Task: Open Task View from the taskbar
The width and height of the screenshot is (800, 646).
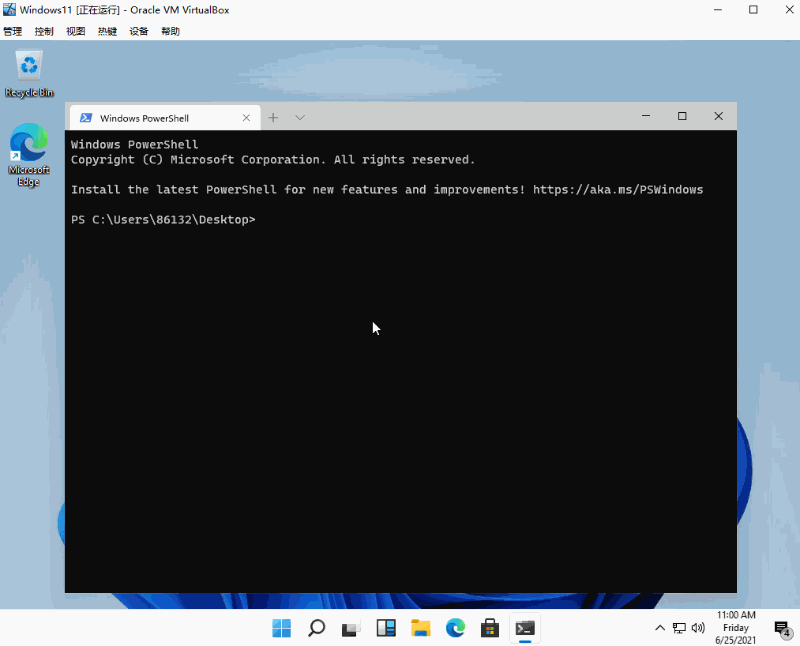Action: (x=351, y=628)
